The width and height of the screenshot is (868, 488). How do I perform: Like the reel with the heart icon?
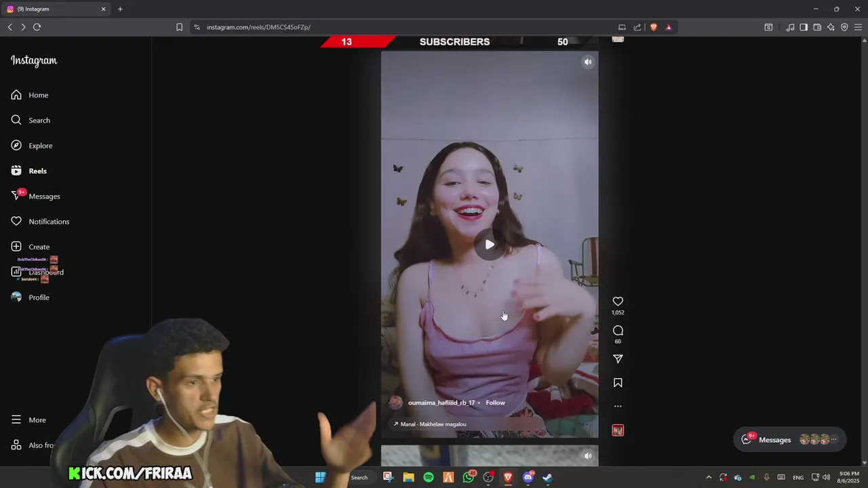[x=618, y=302]
